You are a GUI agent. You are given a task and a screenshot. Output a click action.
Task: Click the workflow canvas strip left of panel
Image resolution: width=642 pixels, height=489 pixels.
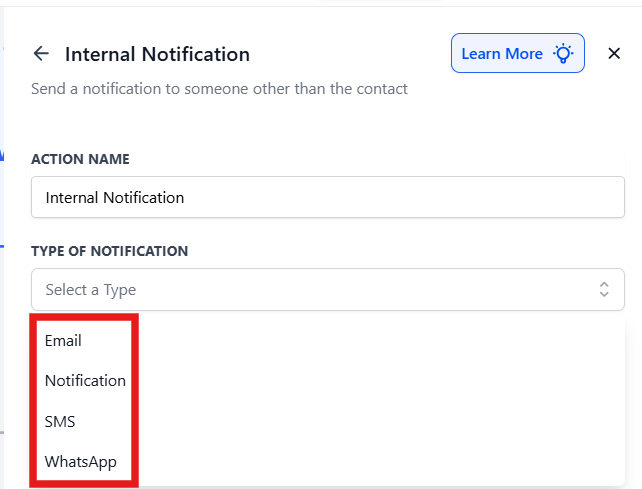coord(2,246)
